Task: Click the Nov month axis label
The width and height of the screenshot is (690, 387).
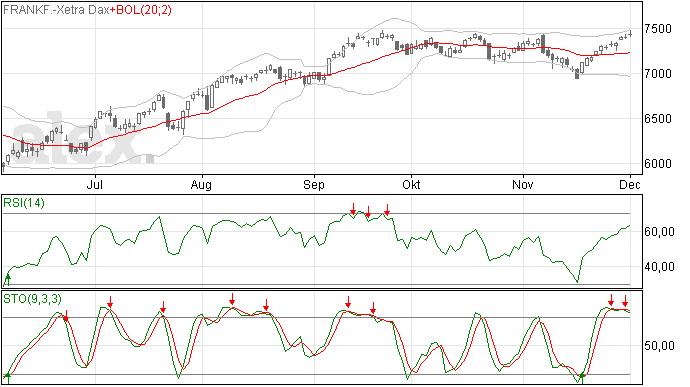Action: [x=522, y=184]
